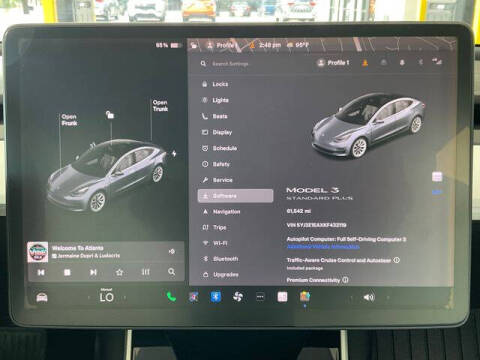Tap the orange sentry alert icon in settings header
The width and height of the screenshot is (480, 360).
pos(365,62)
